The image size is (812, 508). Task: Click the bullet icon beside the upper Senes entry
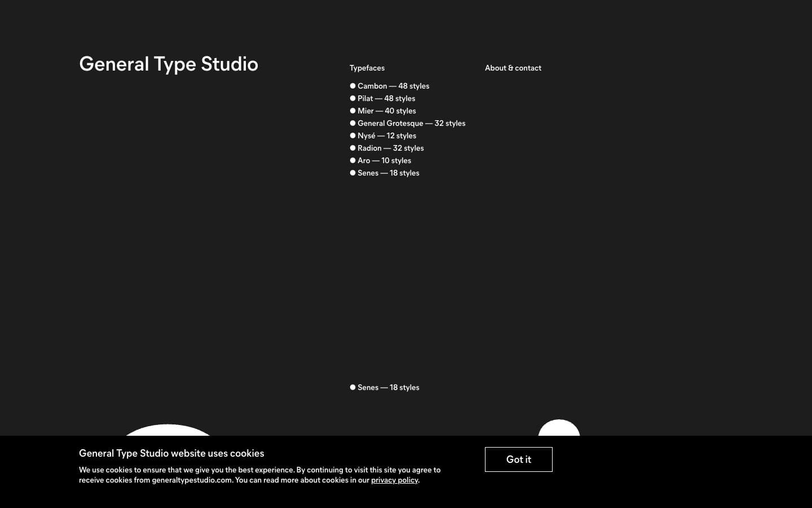click(353, 173)
